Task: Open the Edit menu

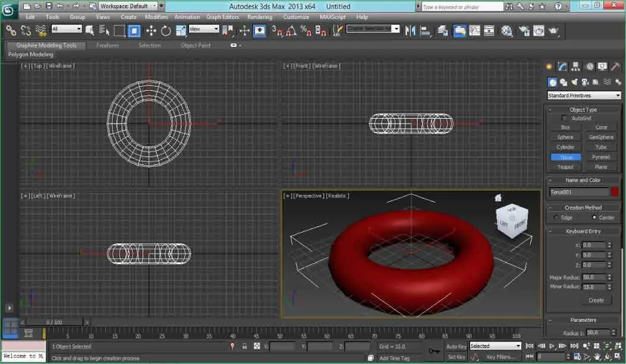Action: tap(30, 17)
